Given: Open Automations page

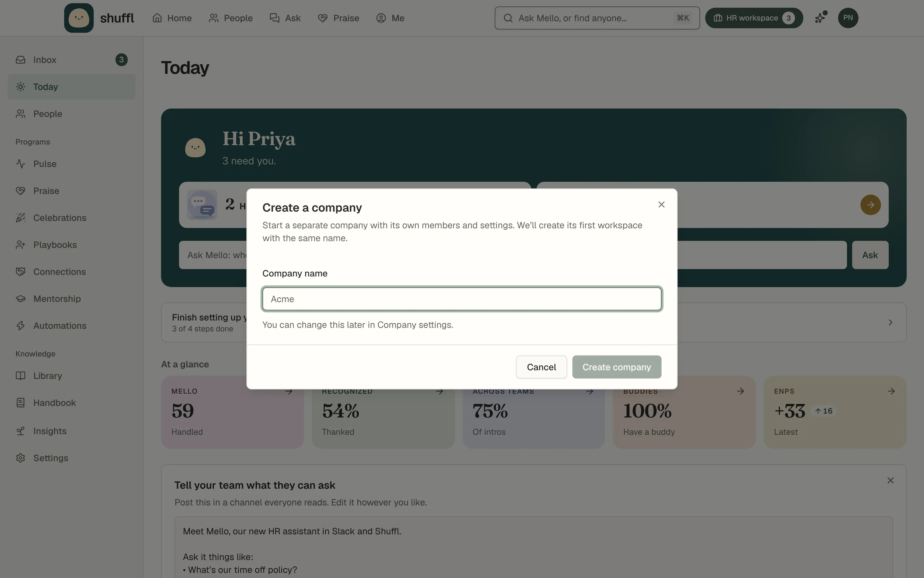Looking at the screenshot, I should click(x=72, y=326).
